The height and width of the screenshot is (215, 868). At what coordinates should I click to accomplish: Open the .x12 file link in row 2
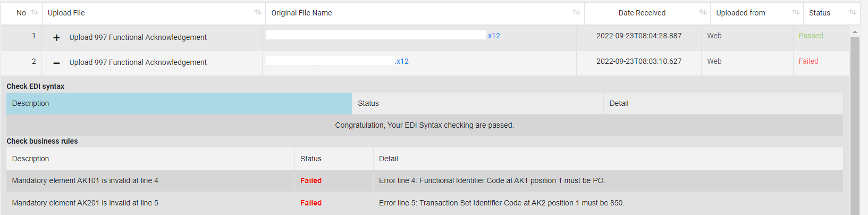(402, 61)
